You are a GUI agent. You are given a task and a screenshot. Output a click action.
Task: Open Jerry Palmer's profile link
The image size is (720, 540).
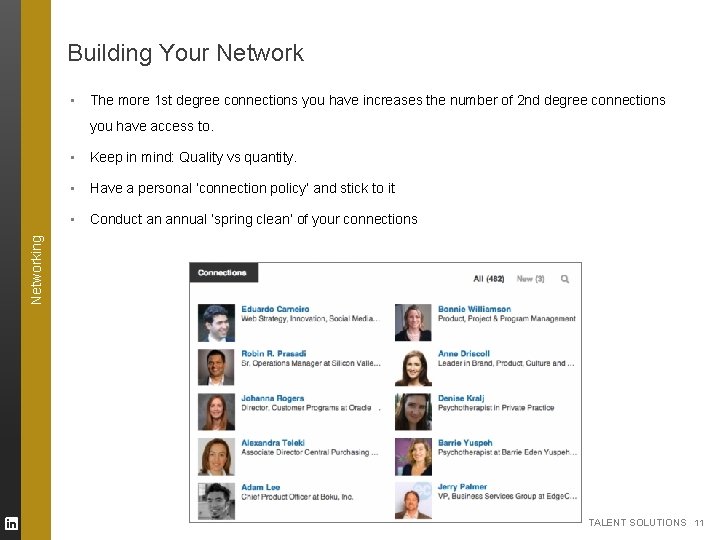click(462, 487)
